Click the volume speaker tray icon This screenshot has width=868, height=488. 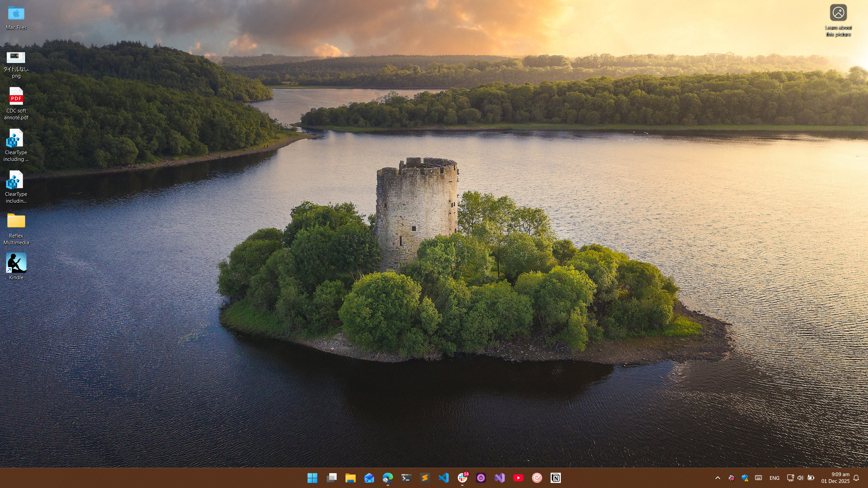800,478
